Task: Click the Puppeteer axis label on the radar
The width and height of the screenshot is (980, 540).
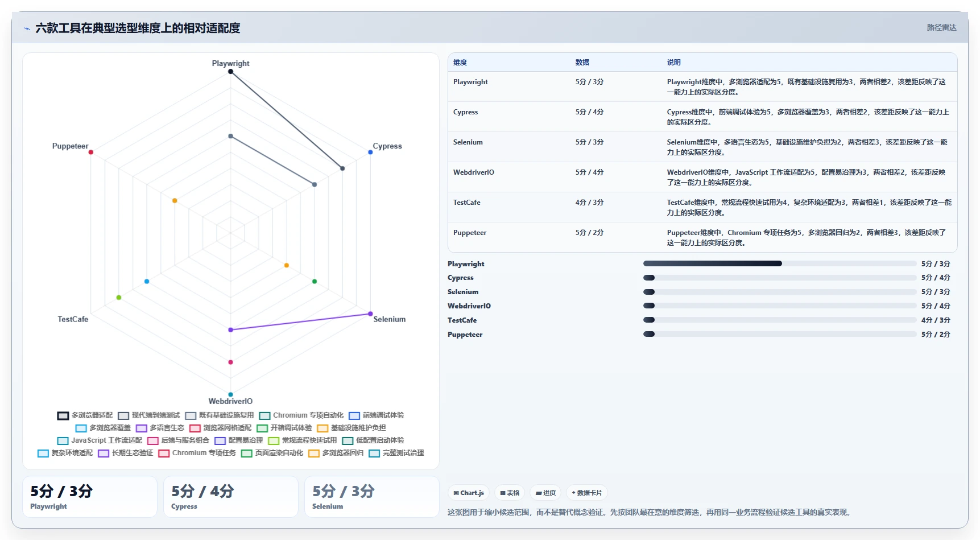Action: (71, 146)
